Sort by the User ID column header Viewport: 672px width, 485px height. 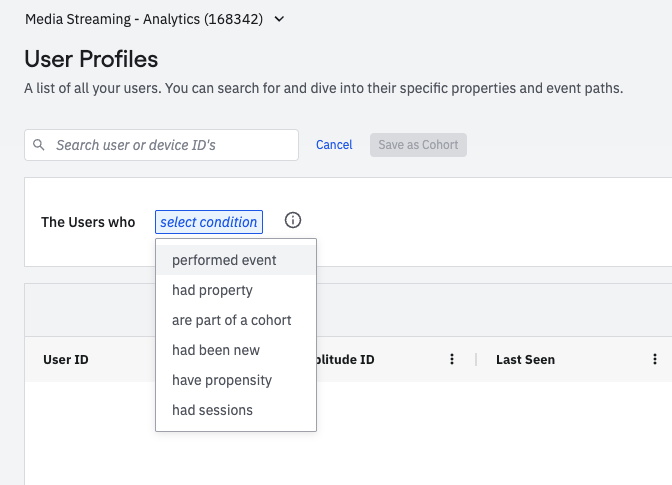(x=66, y=360)
